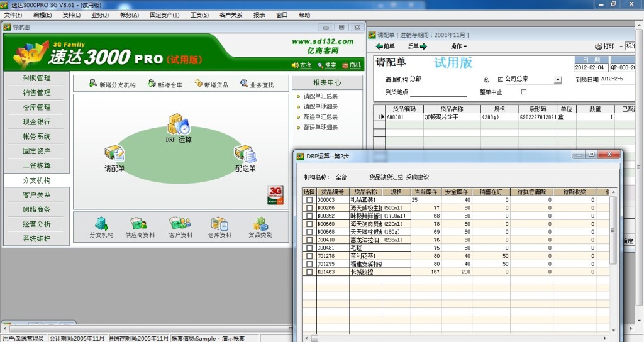Toggle the 整单中止 checkbox
This screenshot has height=342, width=644.
[x=524, y=92]
